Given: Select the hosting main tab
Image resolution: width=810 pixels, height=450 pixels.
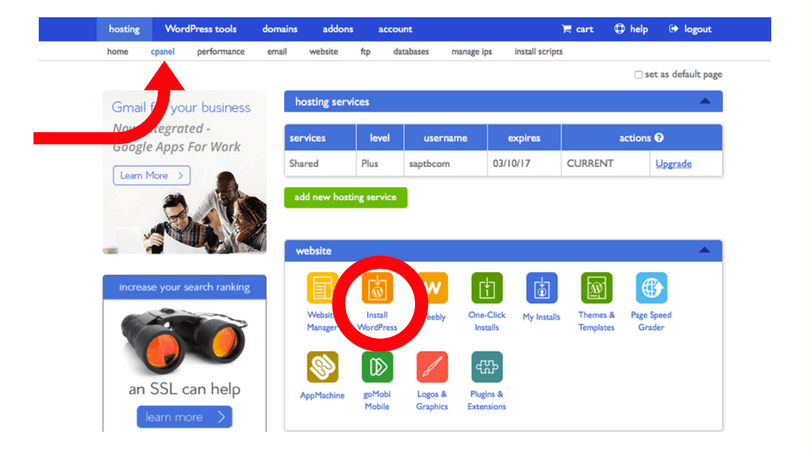Looking at the screenshot, I should [124, 29].
